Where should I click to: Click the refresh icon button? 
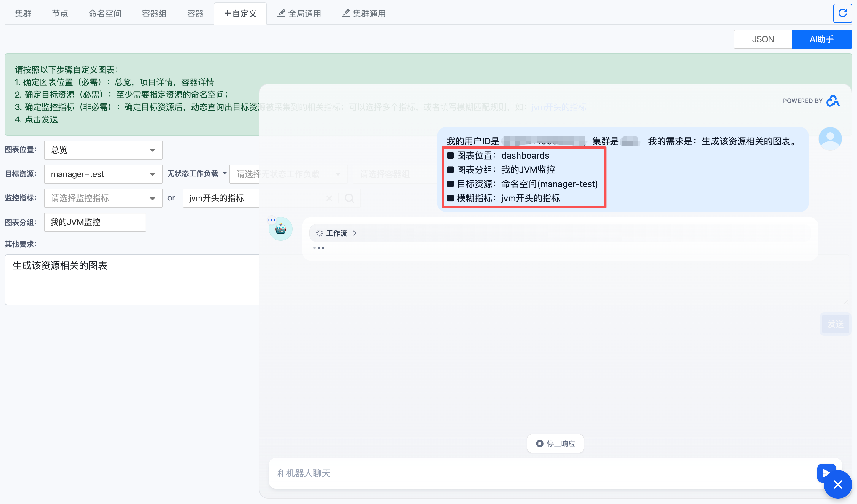tap(842, 13)
